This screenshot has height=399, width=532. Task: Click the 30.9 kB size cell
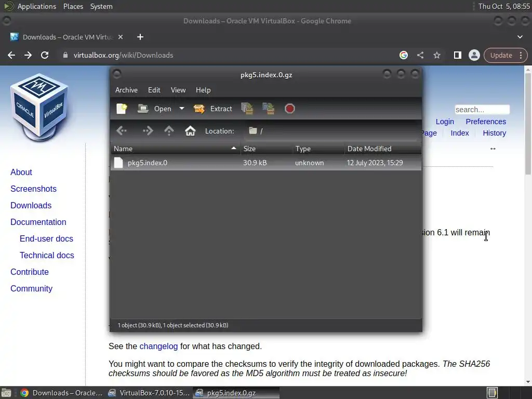(255, 163)
